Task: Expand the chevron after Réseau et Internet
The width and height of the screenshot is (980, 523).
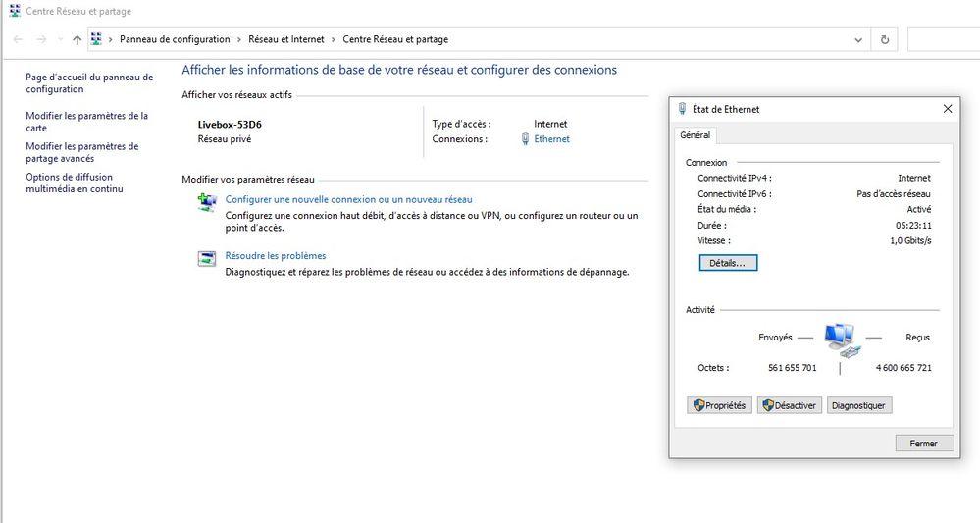Action: [334, 39]
